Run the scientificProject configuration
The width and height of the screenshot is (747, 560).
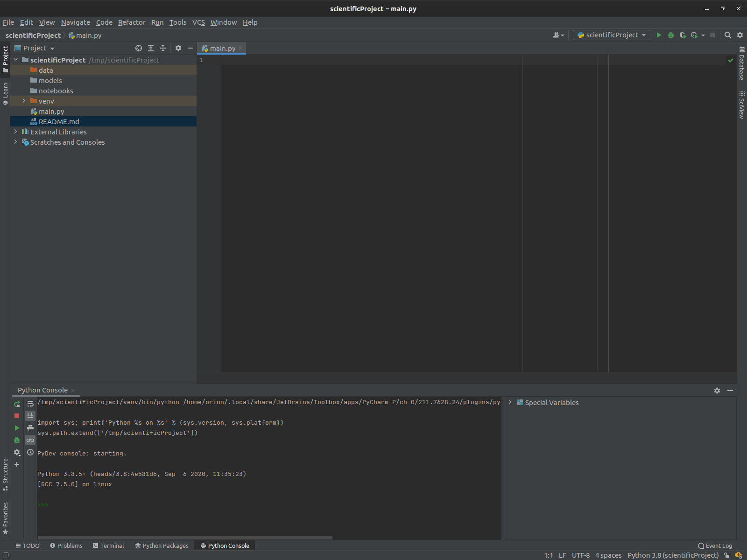pyautogui.click(x=659, y=35)
